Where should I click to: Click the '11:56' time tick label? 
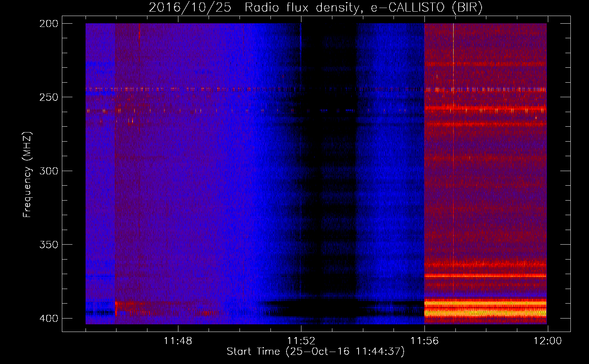click(x=424, y=341)
